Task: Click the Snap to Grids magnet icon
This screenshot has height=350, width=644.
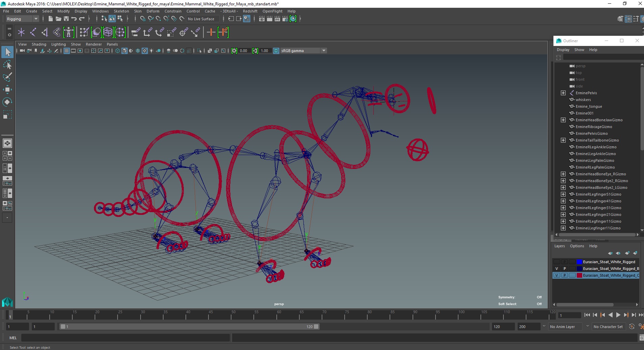Action: [x=143, y=19]
